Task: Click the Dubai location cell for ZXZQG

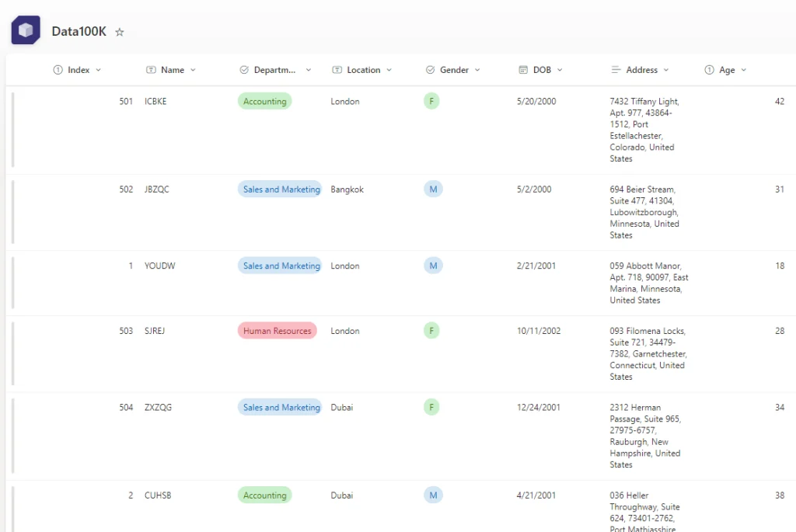Action: tap(342, 407)
